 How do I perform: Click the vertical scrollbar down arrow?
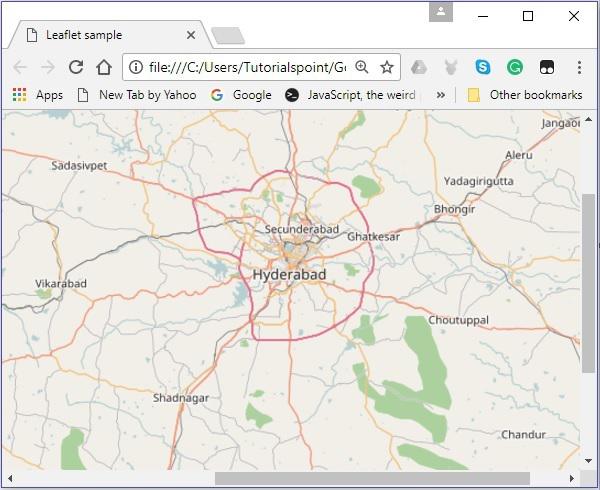589,461
